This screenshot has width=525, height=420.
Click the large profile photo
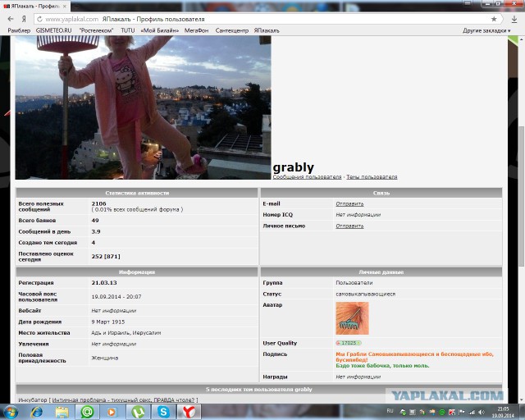(143, 107)
